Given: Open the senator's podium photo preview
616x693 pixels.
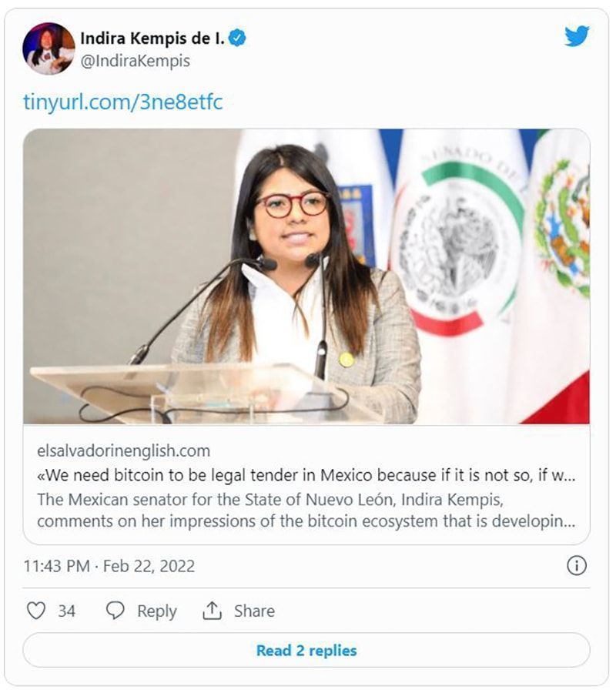Looking at the screenshot, I should coord(306,276).
